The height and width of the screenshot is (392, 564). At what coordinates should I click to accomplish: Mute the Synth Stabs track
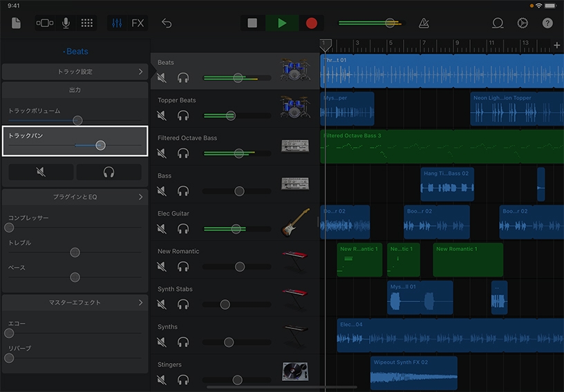[x=162, y=304]
